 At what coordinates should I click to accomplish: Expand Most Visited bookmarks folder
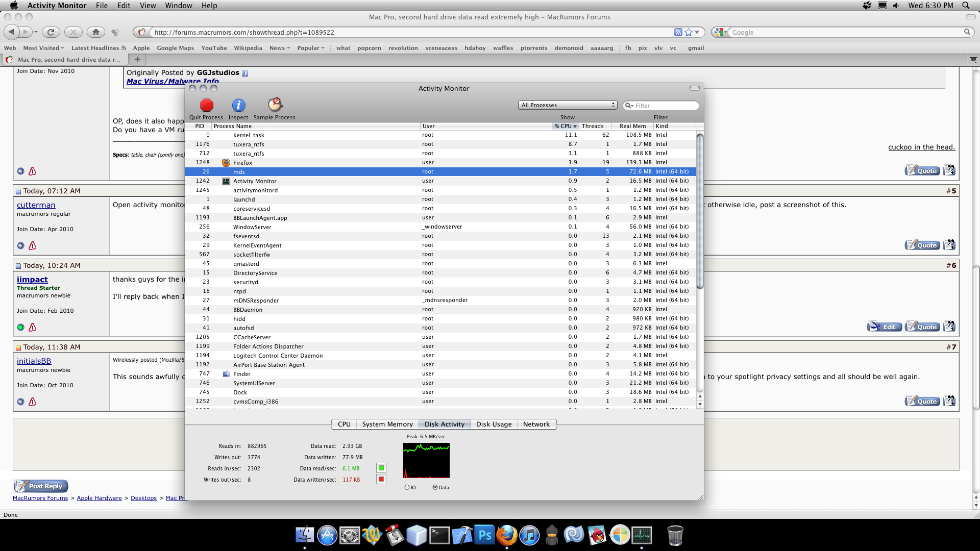click(43, 48)
